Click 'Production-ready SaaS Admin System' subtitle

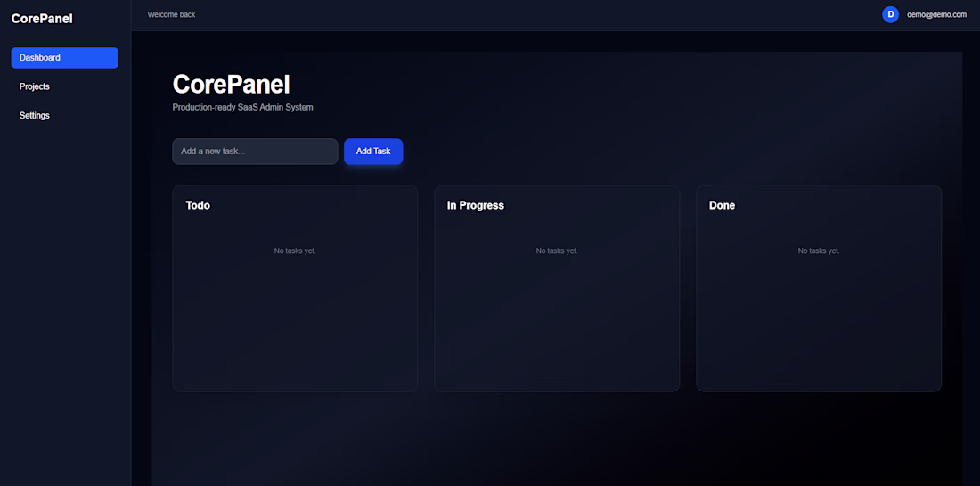(242, 108)
